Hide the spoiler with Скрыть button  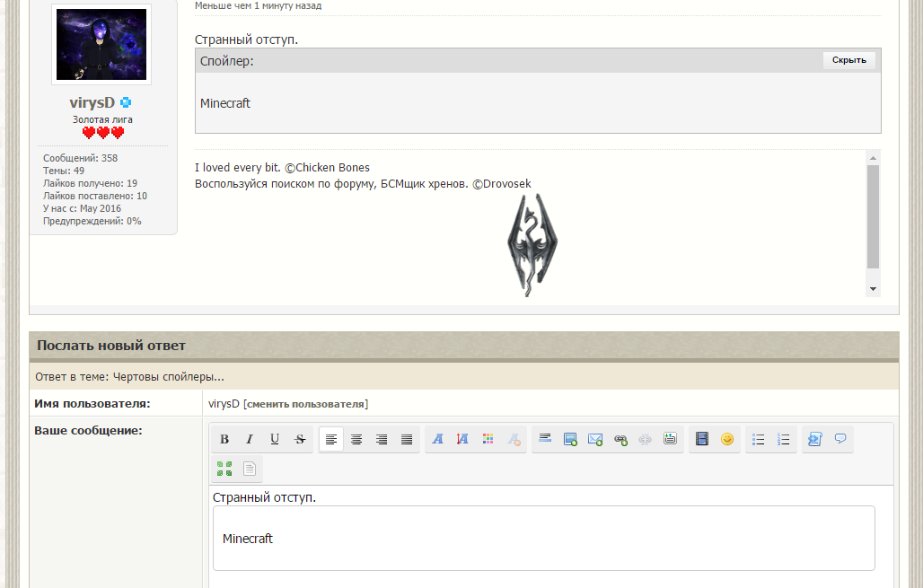pyautogui.click(x=848, y=60)
